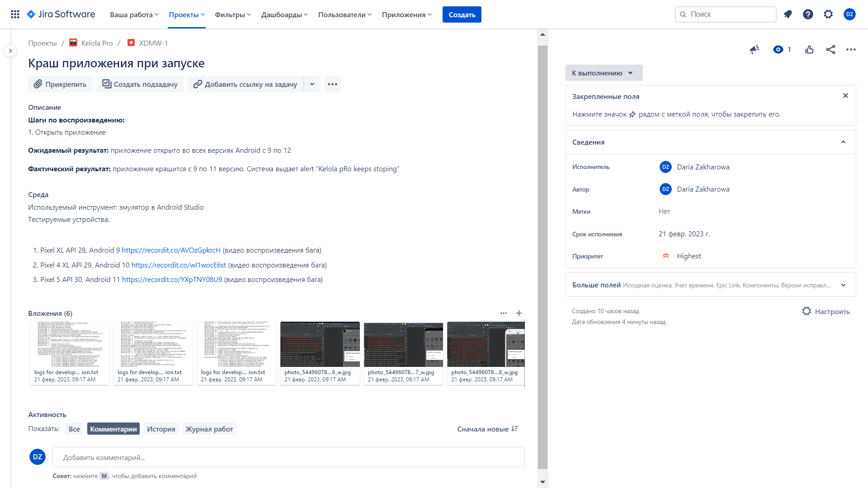Click the Jira Software logo
The height and width of the screenshot is (488, 868).
coord(61,14)
